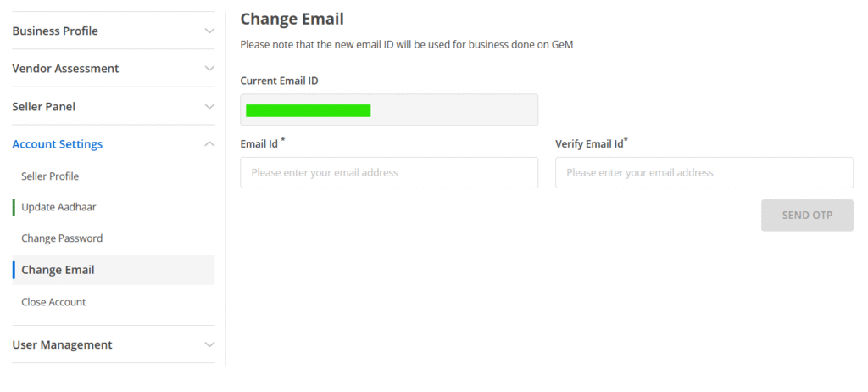
Task: Click the Current Email ID field
Action: click(389, 109)
